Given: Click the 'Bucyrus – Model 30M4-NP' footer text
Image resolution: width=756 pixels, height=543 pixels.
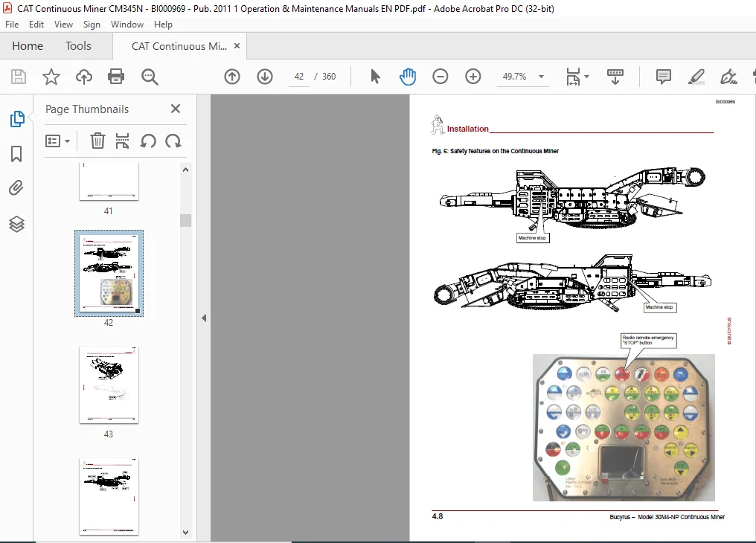Looking at the screenshot, I should coord(667,517).
